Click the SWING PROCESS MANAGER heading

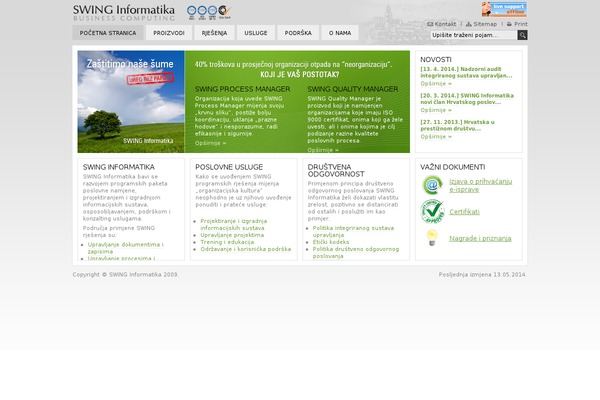[242, 89]
